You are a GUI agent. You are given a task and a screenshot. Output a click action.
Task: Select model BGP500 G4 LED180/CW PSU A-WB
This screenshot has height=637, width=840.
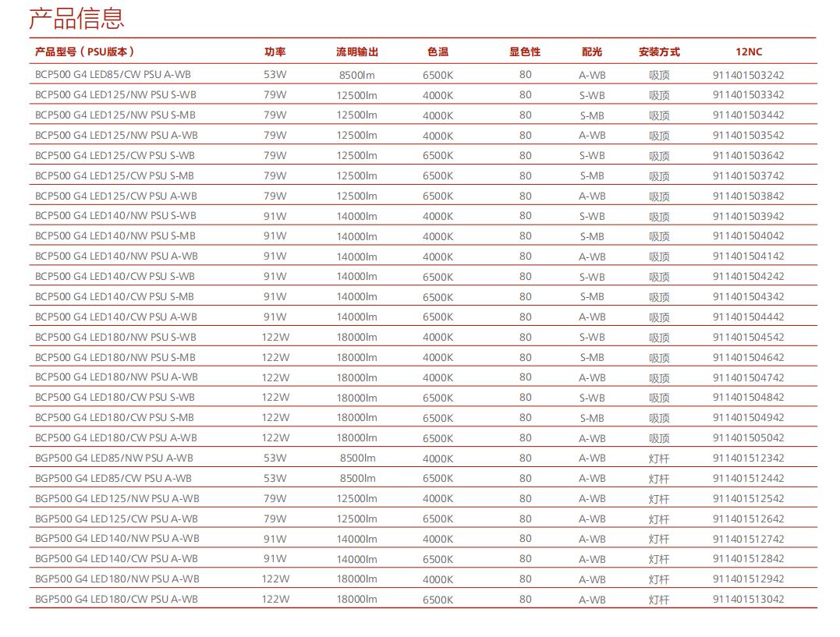(x=116, y=600)
